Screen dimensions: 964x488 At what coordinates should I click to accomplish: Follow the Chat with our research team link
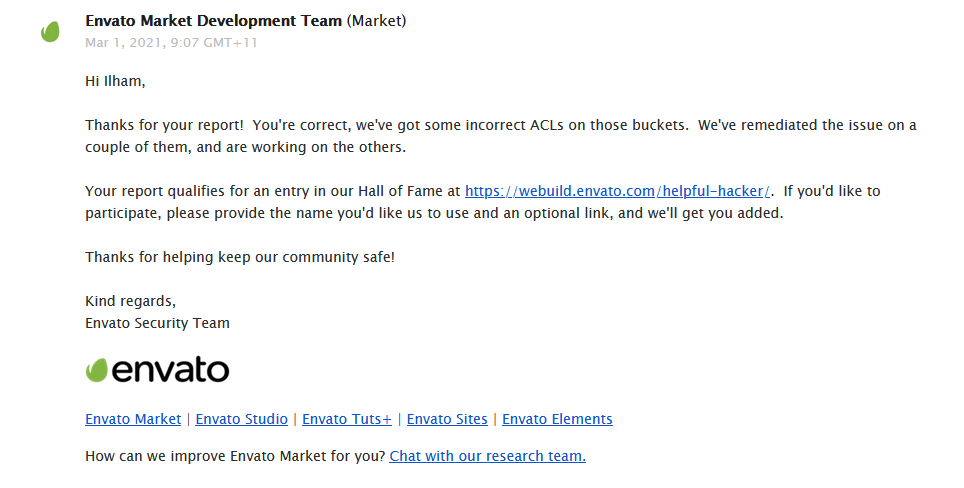pyautogui.click(x=487, y=456)
